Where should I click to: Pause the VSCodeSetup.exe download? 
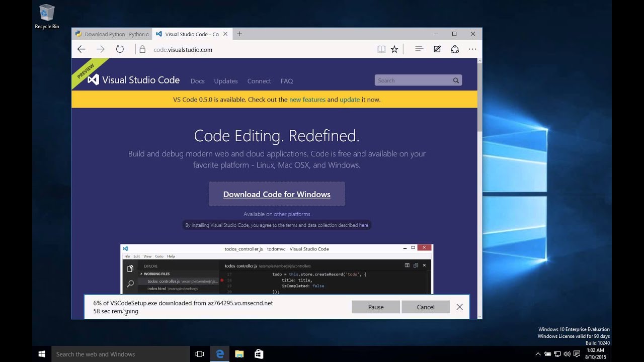tap(376, 307)
